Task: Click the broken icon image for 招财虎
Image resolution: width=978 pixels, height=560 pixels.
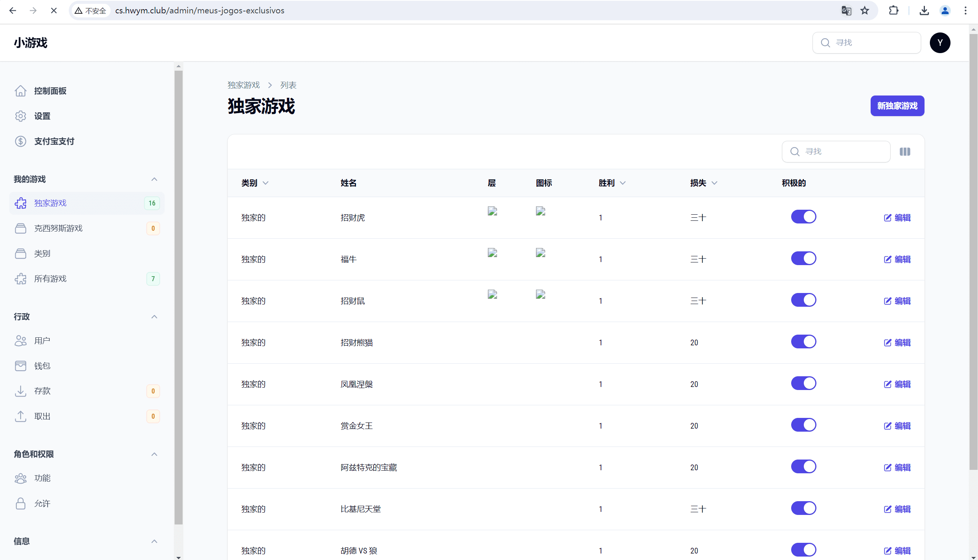Action: [x=540, y=211]
